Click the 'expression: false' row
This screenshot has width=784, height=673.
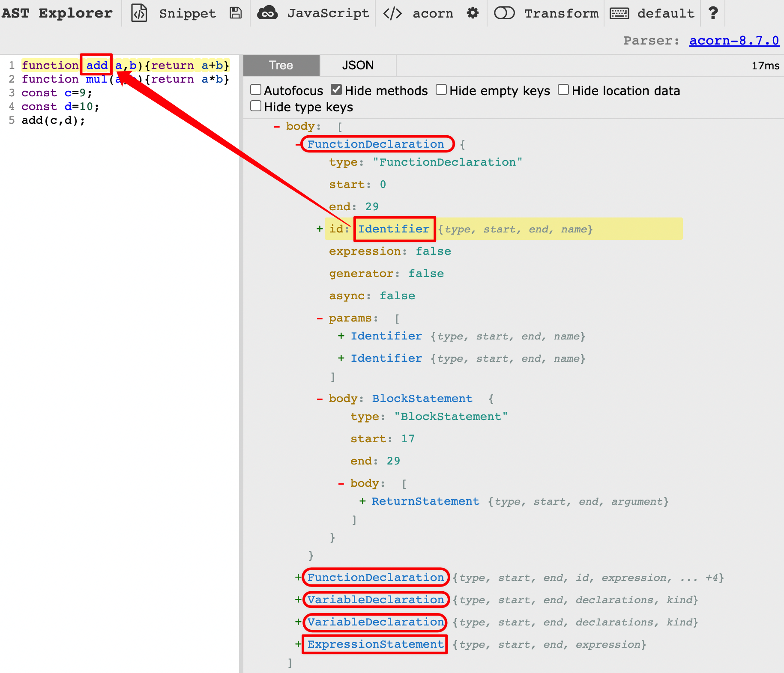coord(390,251)
